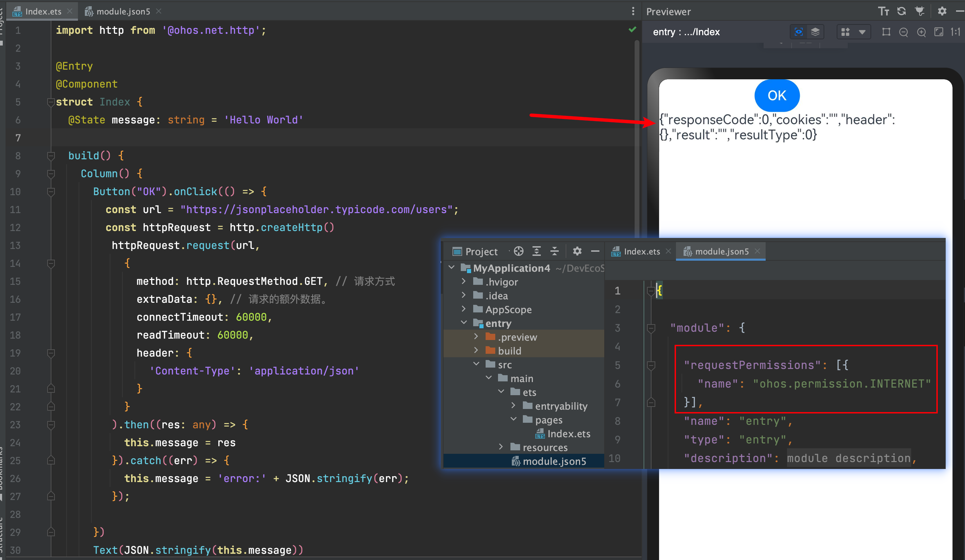
Task: Expand the .hvigor folder
Action: [464, 281]
